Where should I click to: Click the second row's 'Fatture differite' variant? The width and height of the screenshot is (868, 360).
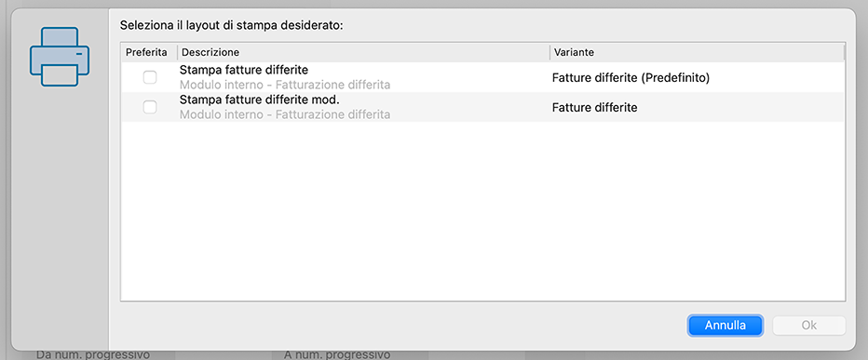click(594, 108)
